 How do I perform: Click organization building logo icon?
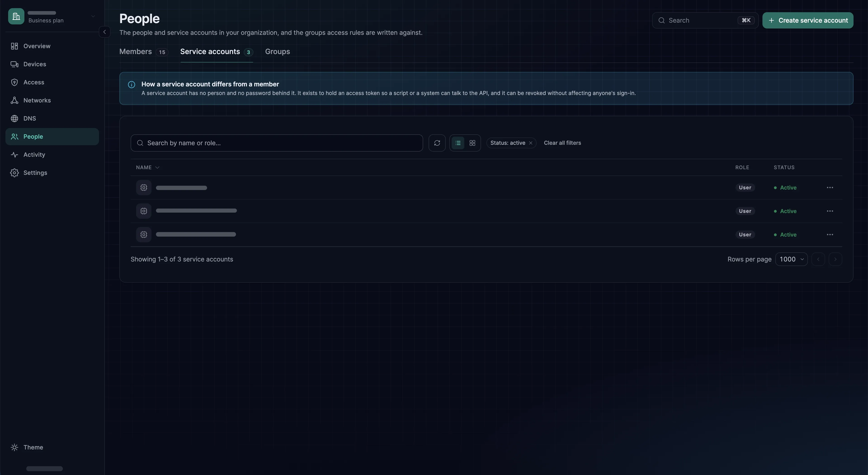[x=16, y=16]
